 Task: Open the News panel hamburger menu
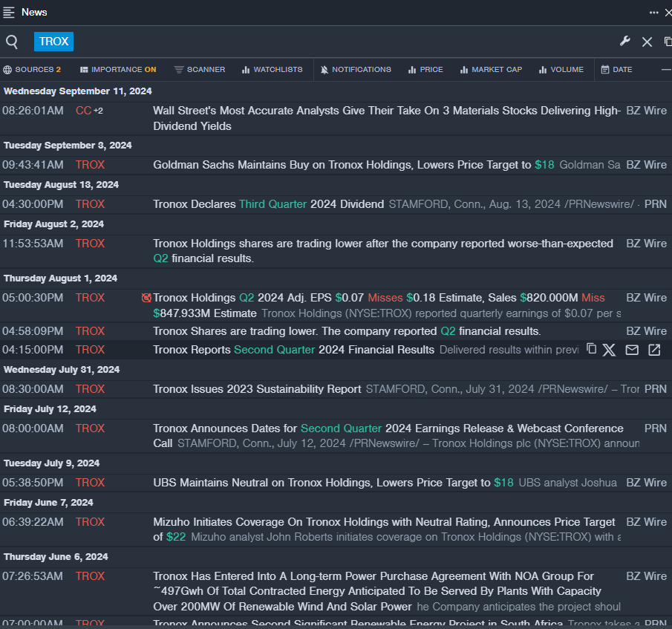9,12
